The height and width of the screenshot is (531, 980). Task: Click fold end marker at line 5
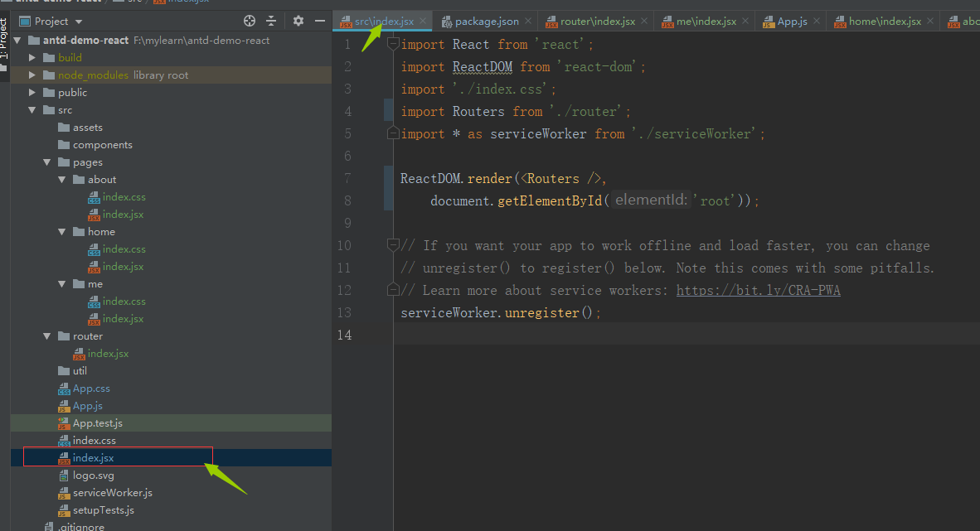coord(393,133)
